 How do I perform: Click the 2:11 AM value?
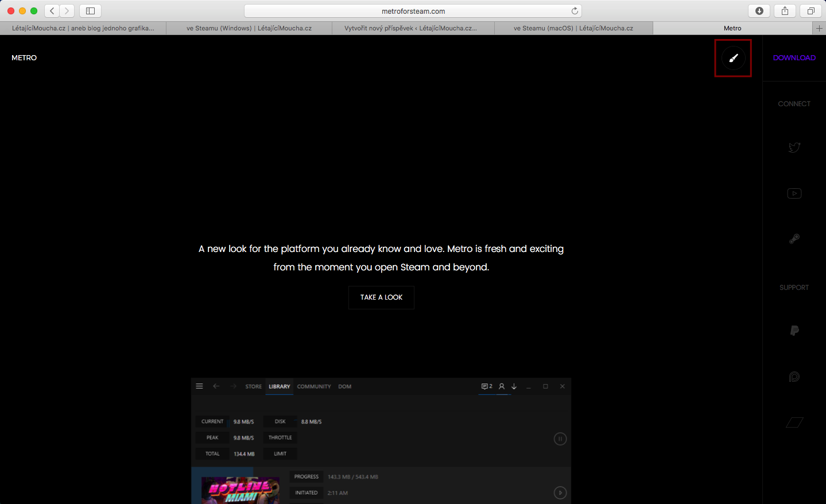338,493
